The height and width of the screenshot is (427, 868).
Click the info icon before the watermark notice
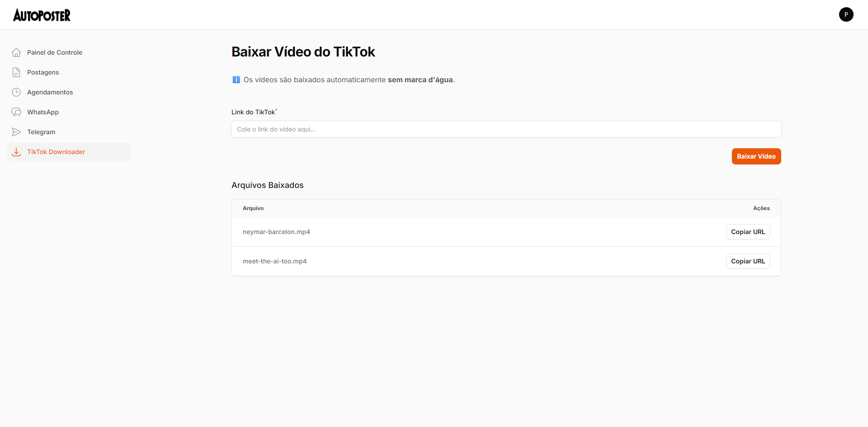pyautogui.click(x=236, y=80)
